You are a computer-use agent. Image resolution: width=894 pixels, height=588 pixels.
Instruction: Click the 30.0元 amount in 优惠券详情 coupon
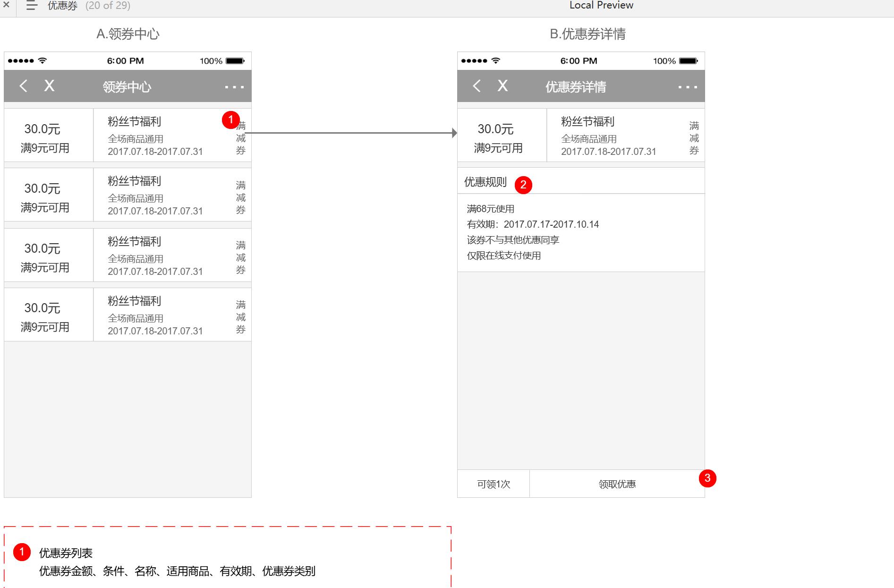point(495,129)
